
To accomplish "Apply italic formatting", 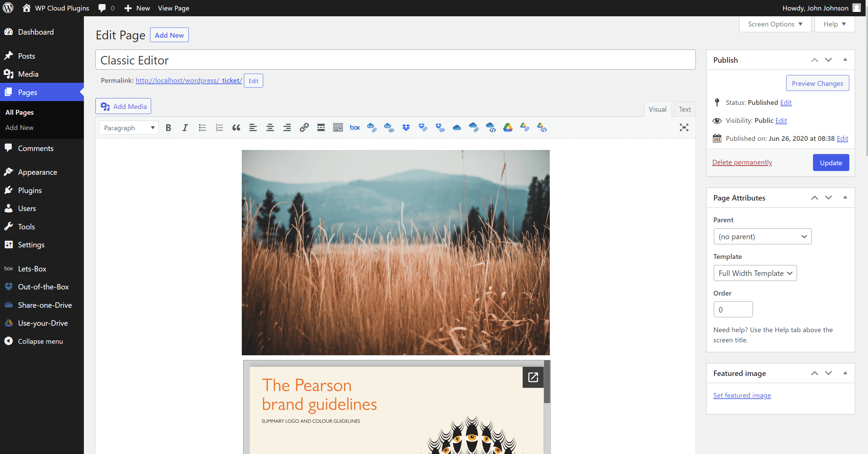I will pyautogui.click(x=185, y=128).
